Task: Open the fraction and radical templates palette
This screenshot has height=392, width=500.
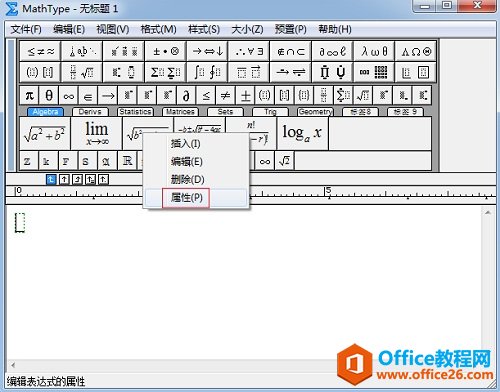Action: click(82, 72)
